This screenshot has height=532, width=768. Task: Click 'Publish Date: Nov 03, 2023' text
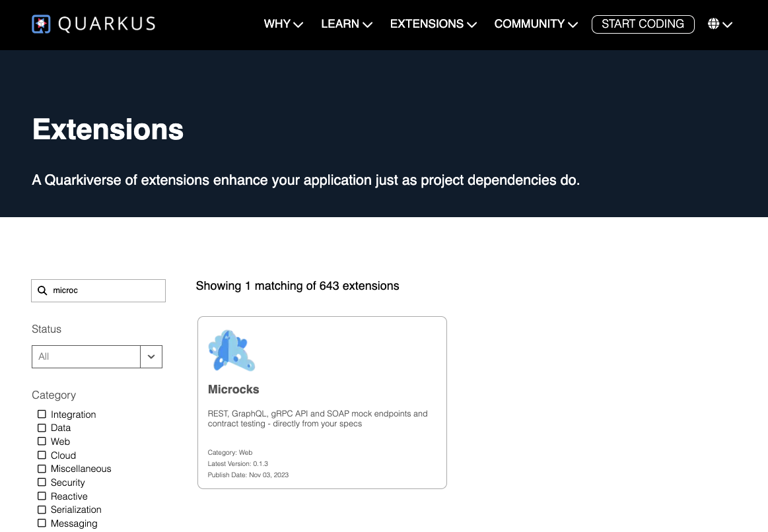pyautogui.click(x=248, y=475)
